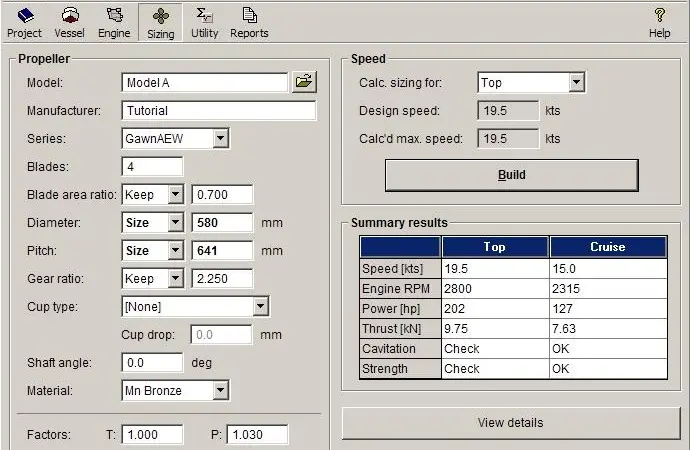Select the Sizing propeller toolbar icon

click(x=160, y=23)
